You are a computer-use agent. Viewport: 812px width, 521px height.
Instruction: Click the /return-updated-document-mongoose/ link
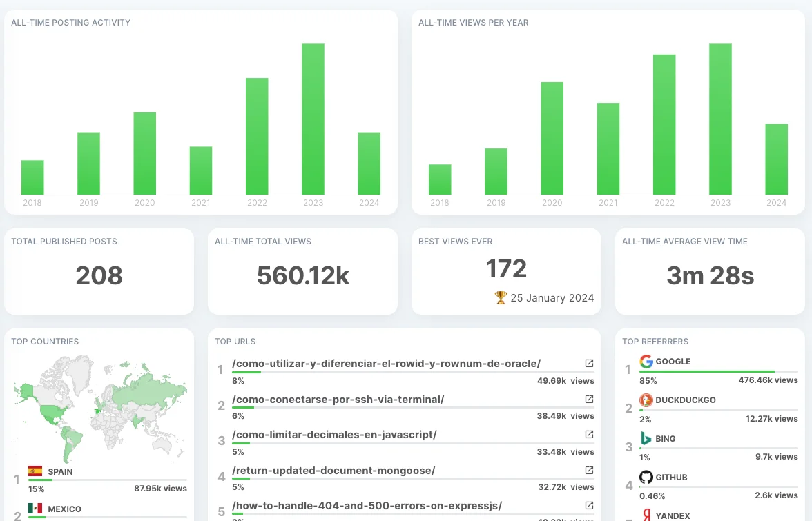[x=333, y=470]
